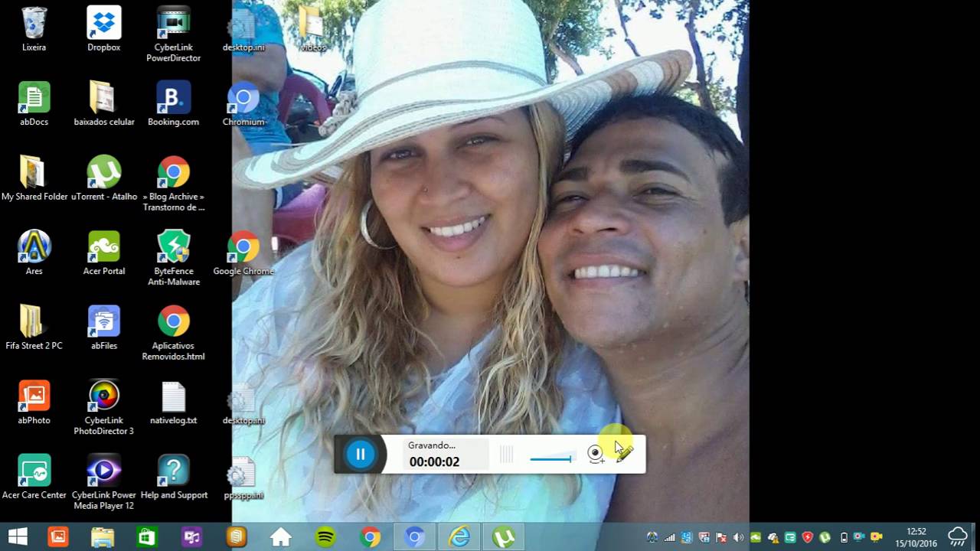
Task: Open the speaker volume tray icon
Action: (x=738, y=537)
